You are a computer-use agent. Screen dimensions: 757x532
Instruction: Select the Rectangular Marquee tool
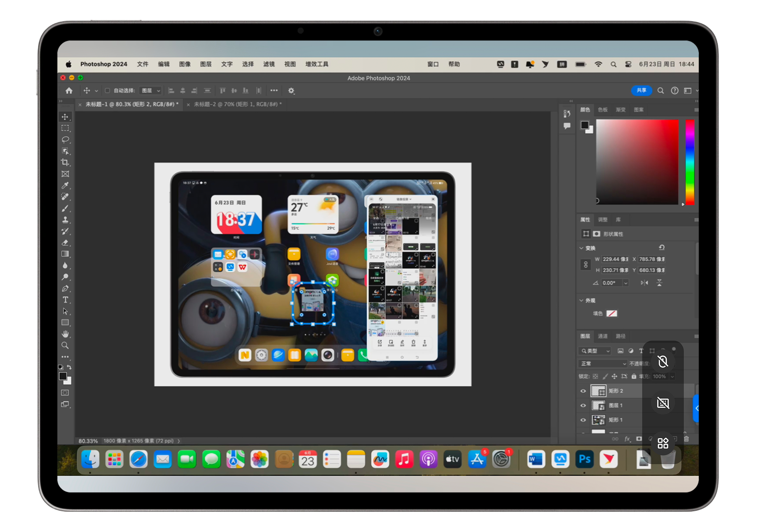click(x=65, y=128)
